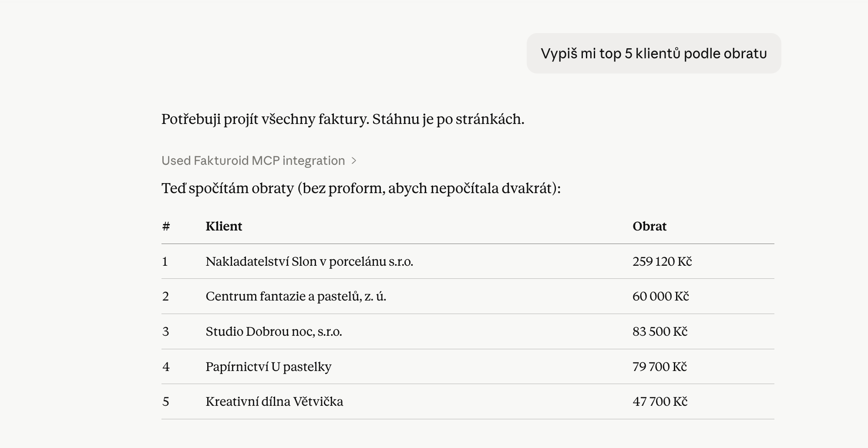Select row for Papírnictví U pastelky
The image size is (868, 448).
tap(269, 366)
